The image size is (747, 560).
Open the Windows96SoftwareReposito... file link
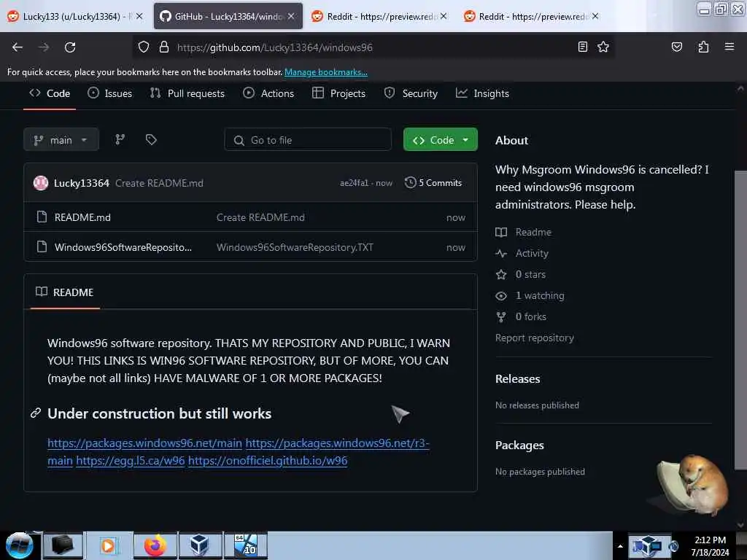pyautogui.click(x=123, y=247)
